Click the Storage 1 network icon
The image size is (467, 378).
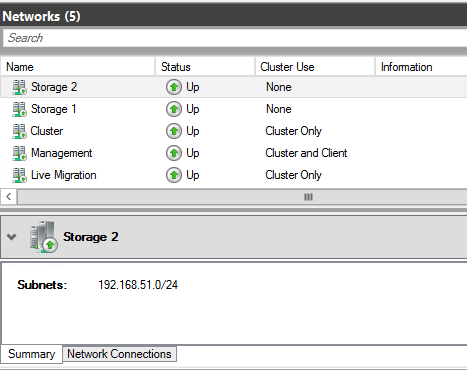(x=19, y=109)
